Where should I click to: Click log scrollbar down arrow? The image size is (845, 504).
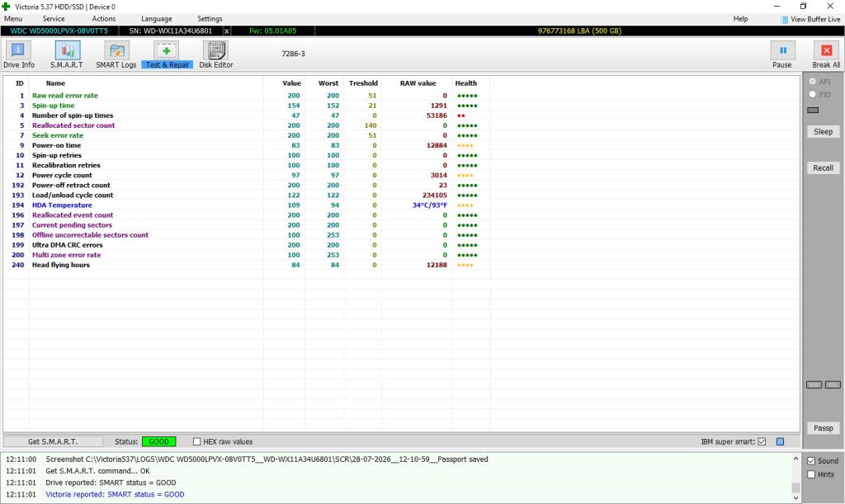pyautogui.click(x=795, y=498)
